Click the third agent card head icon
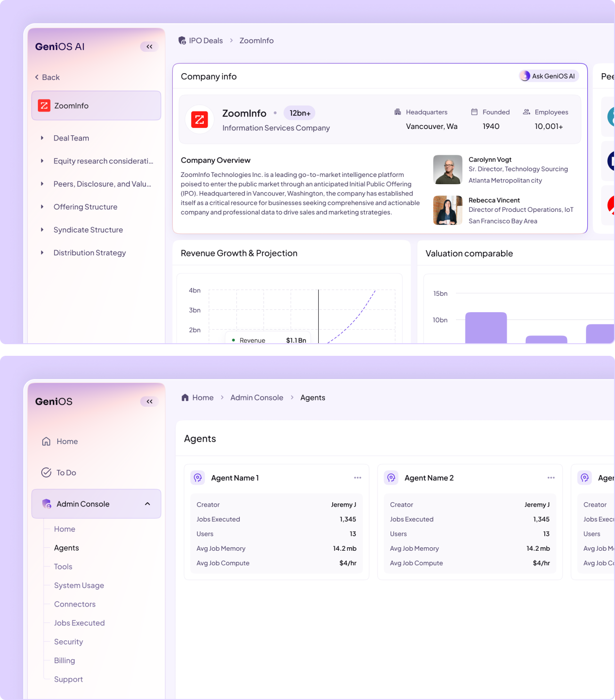This screenshot has height=700, width=615. pyautogui.click(x=585, y=478)
